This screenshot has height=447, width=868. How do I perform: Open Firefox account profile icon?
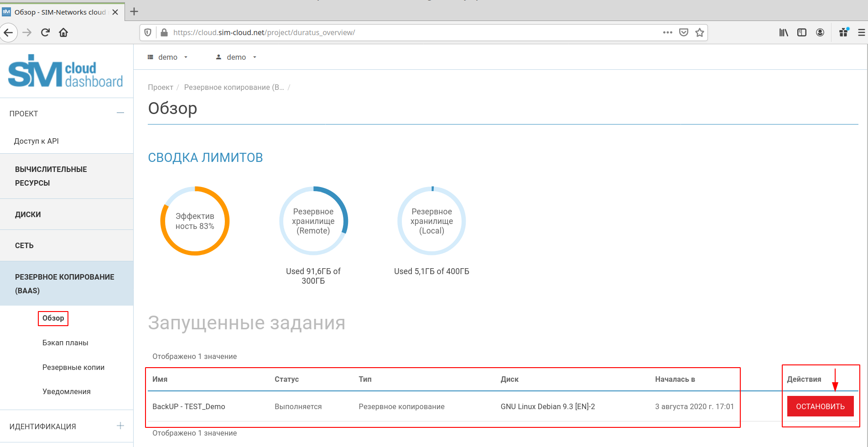pyautogui.click(x=820, y=32)
